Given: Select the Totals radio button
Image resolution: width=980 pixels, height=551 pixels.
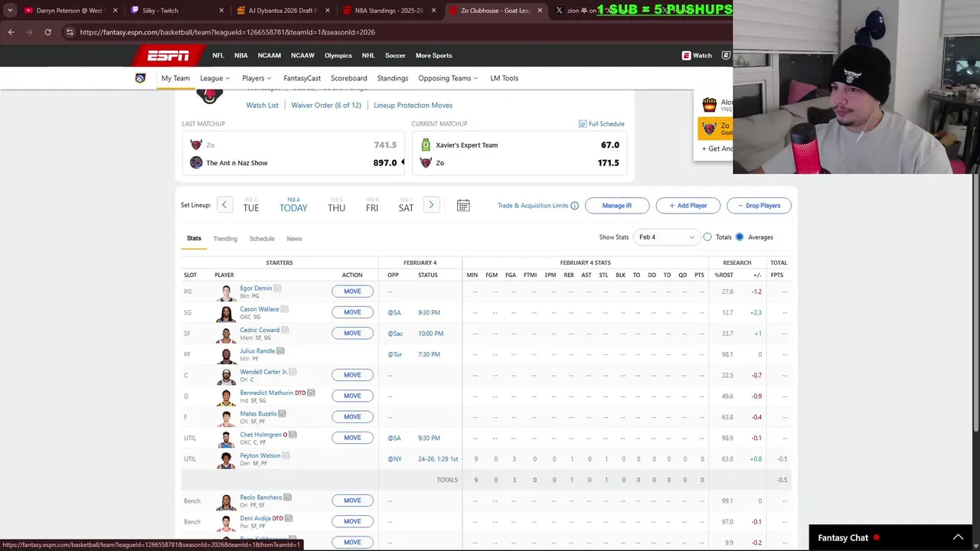Looking at the screenshot, I should 707,237.
